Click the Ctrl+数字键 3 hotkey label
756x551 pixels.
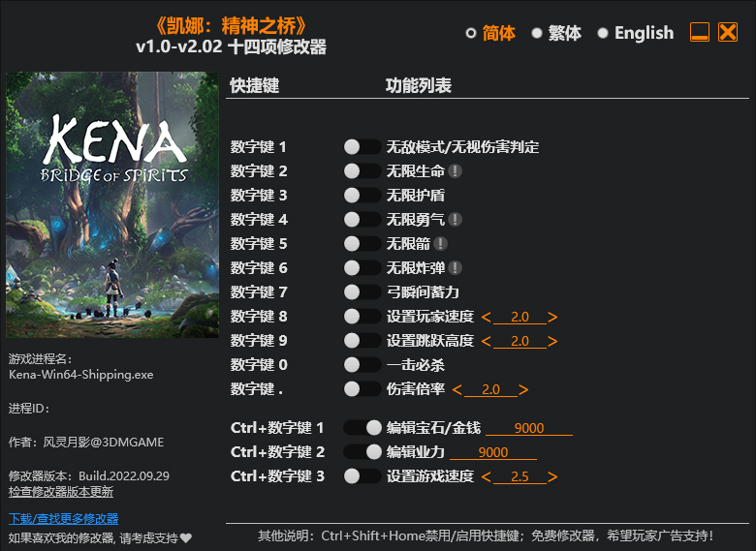[277, 476]
